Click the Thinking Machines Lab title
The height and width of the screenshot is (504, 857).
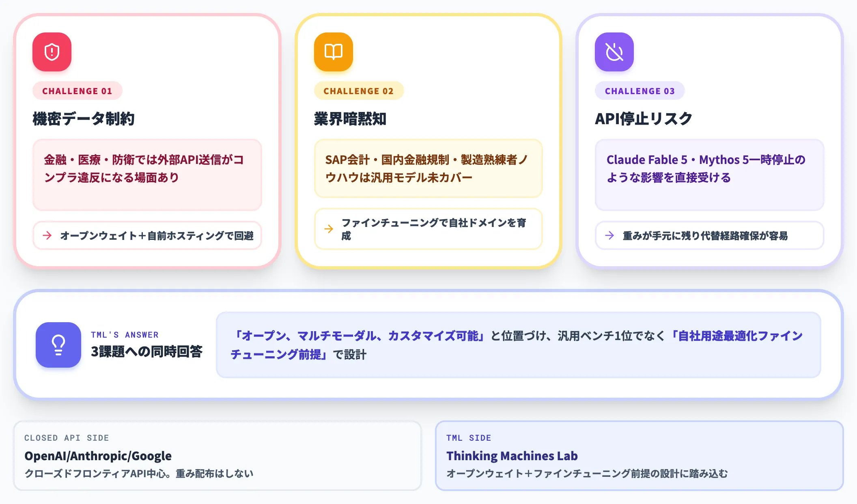pos(512,456)
